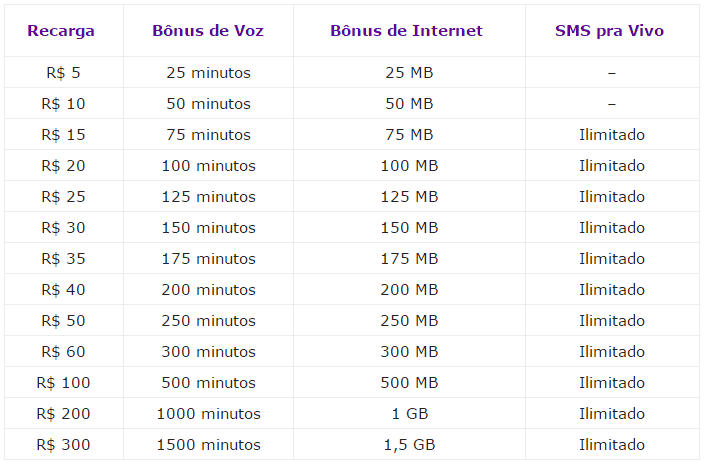The height and width of the screenshot is (464, 706).
Task: Click Ilimitado in the R$ 15 row
Action: click(x=612, y=135)
